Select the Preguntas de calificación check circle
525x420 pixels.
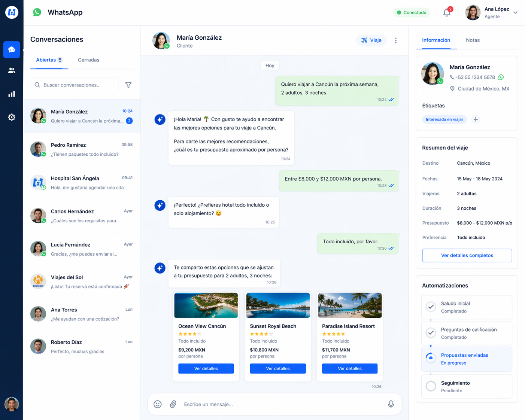pos(431,333)
